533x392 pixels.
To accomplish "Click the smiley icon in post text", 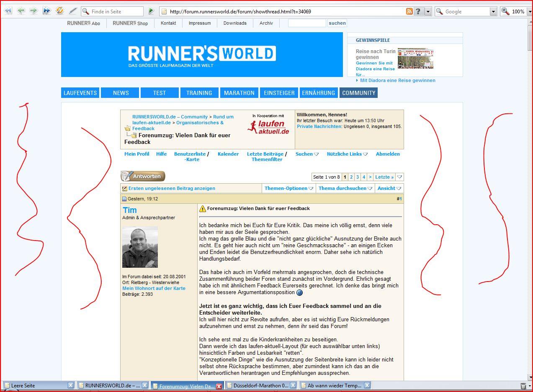I will click(x=299, y=292).
